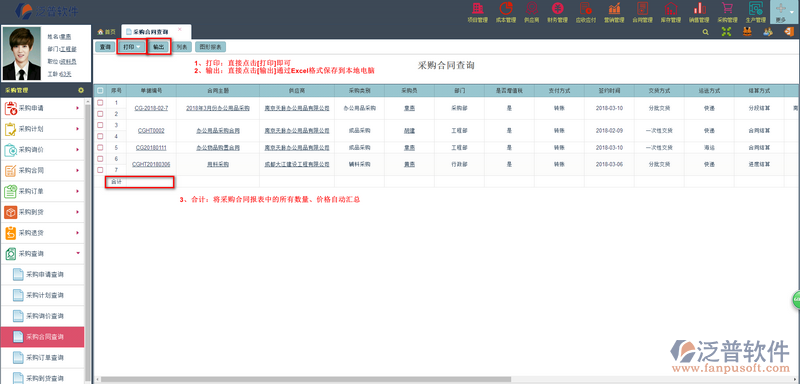
Task: Click the search magnifier icon
Action: 706,32
